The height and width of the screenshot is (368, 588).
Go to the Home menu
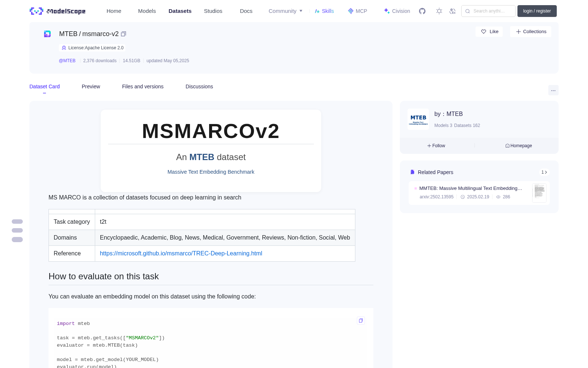[114, 11]
